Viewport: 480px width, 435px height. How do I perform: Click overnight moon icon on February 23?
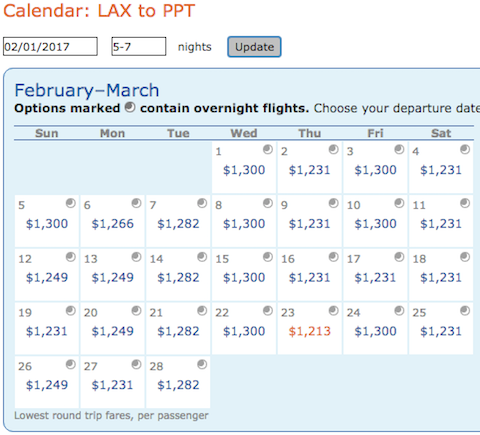click(334, 311)
